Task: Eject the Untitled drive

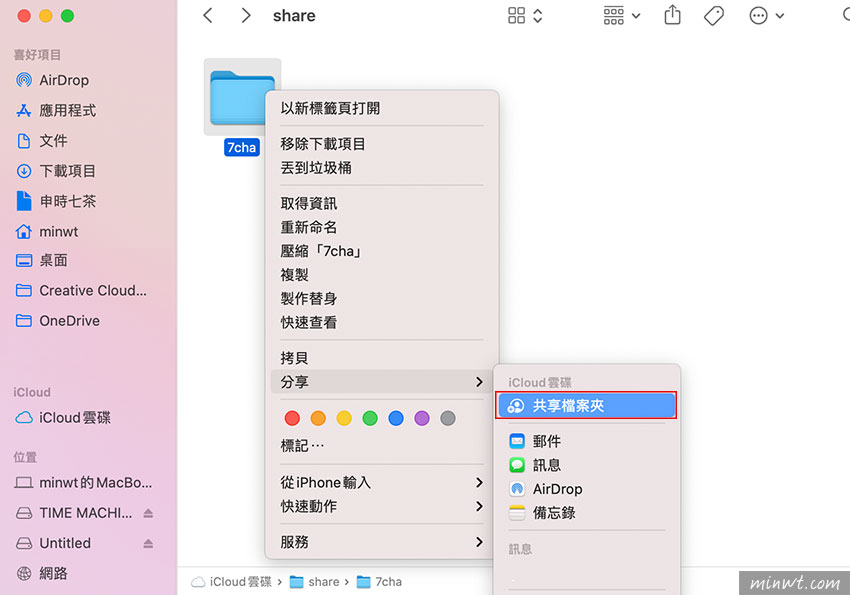Action: tap(148, 543)
